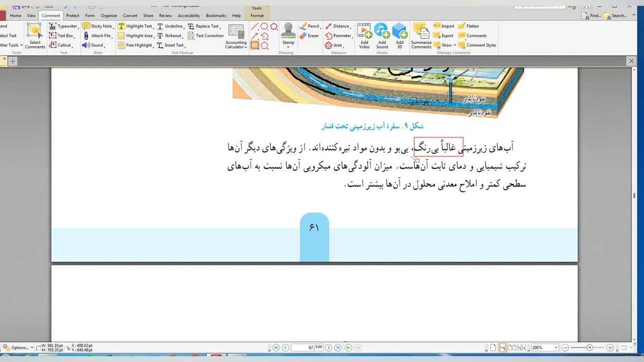Select the Distance measurement tool
The height and width of the screenshot is (362, 644).
tap(337, 26)
